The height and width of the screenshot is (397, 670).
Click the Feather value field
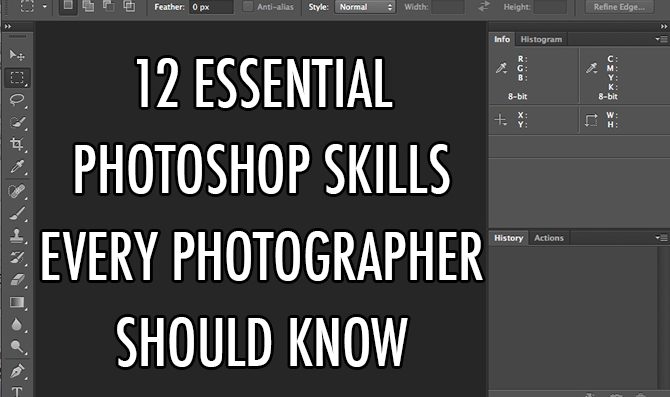[x=212, y=7]
